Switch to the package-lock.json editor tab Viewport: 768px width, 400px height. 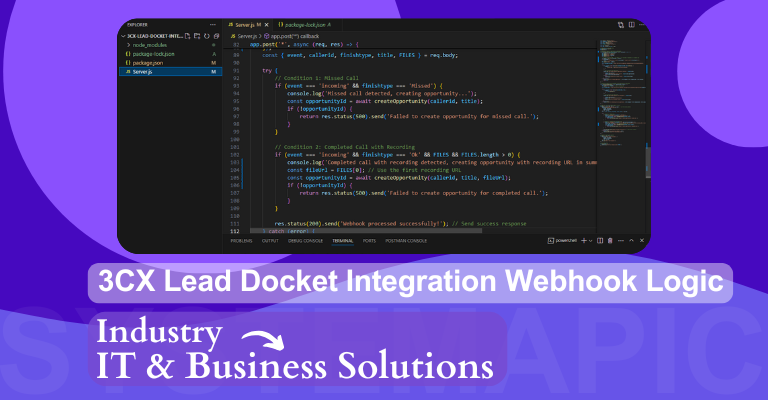point(308,24)
